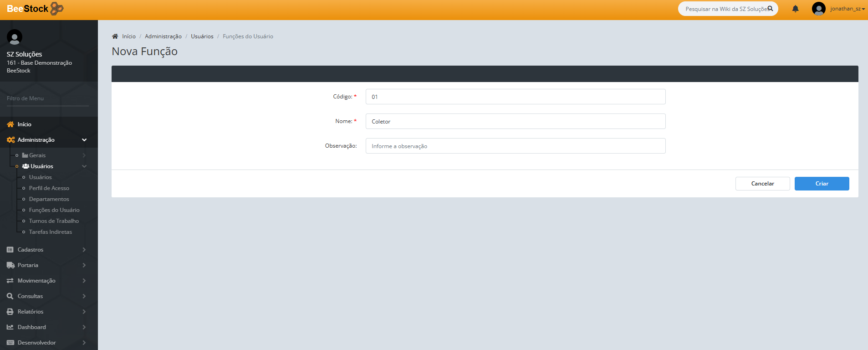Click the Dashboard chart icon
This screenshot has height=350, width=868.
(x=10, y=327)
